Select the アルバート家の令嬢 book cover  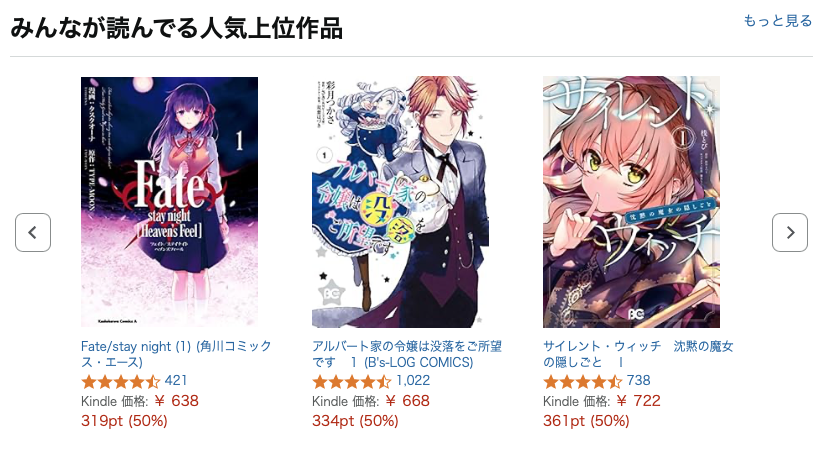(401, 202)
